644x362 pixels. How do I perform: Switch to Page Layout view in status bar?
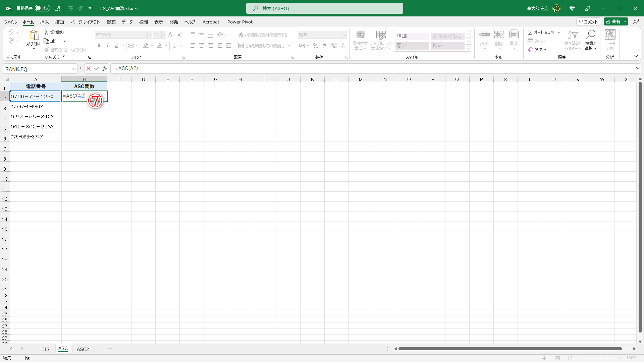click(x=557, y=358)
